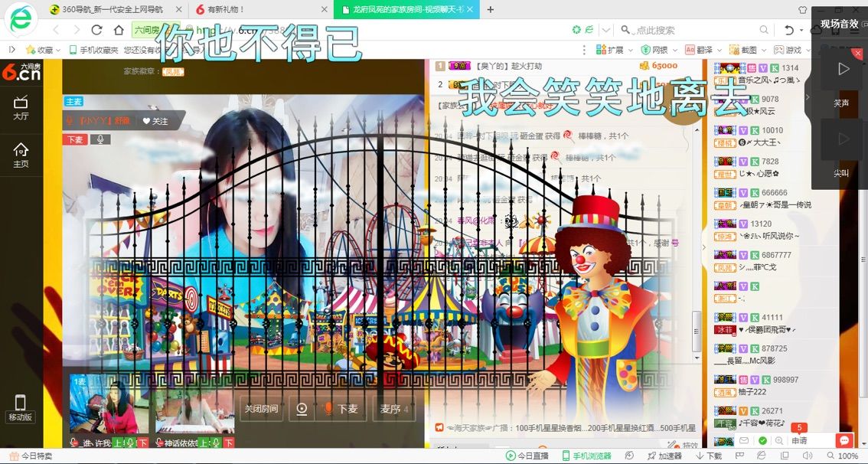Toggle the green 上 mic button under 神话依依
This screenshot has height=464, width=868.
pyautogui.click(x=204, y=443)
